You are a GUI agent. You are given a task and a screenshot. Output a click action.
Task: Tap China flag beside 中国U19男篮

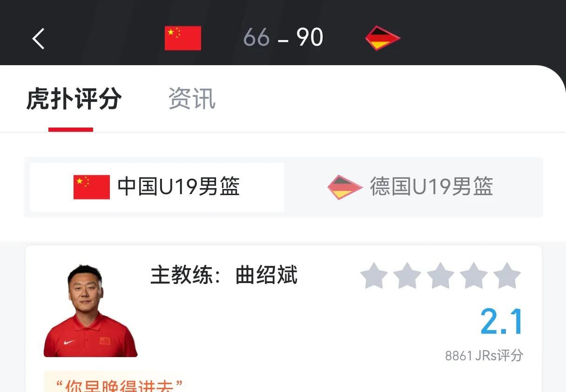(92, 187)
